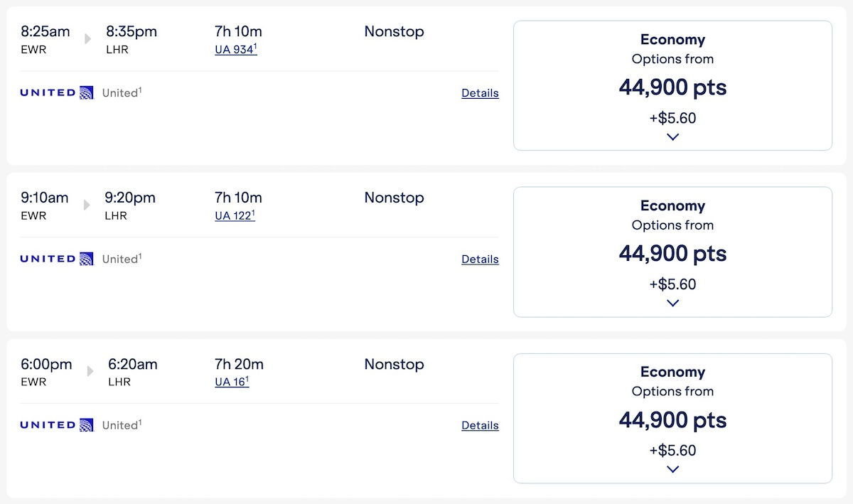Select the 44,900 pts fare on UA 122
The width and height of the screenshot is (853, 504).
click(672, 254)
